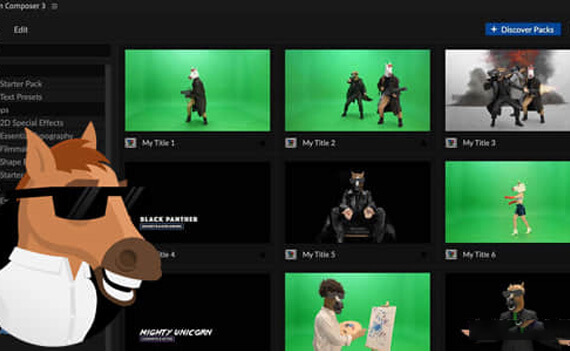Select the My Title 1 green screen thumbnail

[197, 90]
